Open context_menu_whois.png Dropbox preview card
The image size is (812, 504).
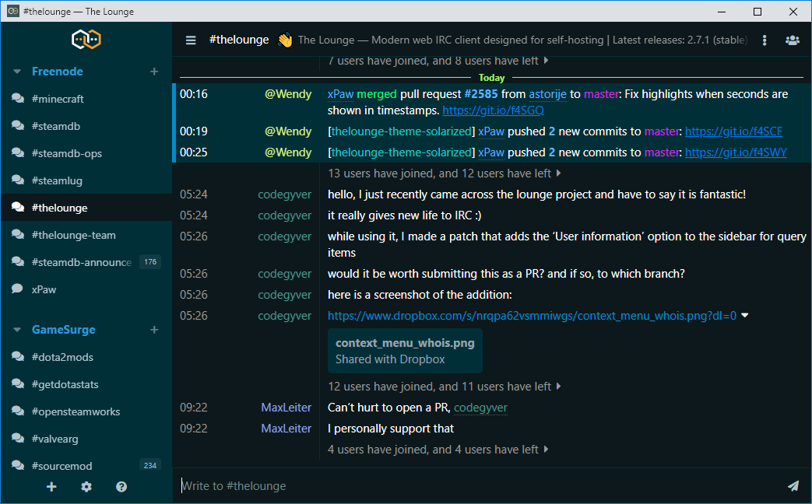[405, 351]
